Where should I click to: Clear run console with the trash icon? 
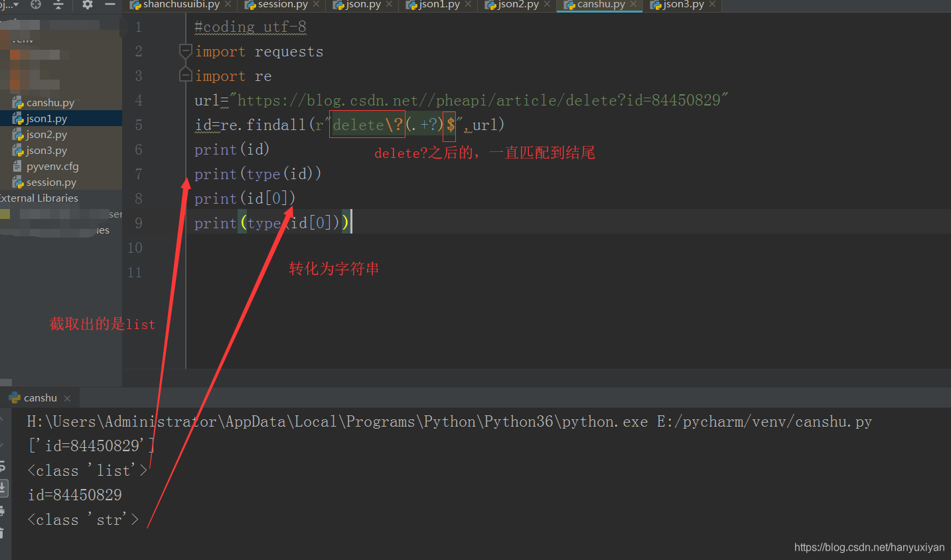[x=3, y=533]
